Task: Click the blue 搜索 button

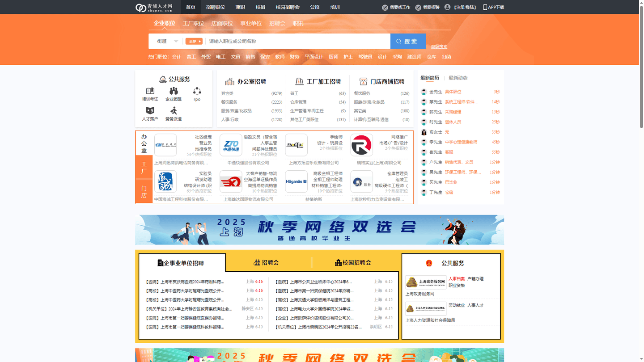Action: point(408,41)
